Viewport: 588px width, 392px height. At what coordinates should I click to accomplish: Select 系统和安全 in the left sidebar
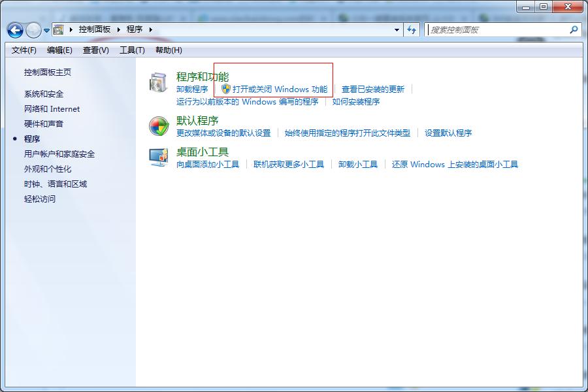click(44, 94)
